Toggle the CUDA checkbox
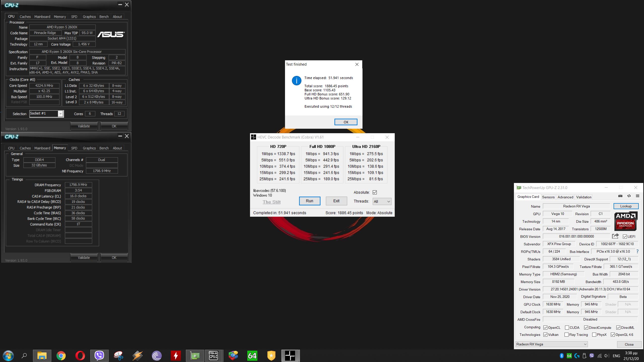 pyautogui.click(x=567, y=328)
